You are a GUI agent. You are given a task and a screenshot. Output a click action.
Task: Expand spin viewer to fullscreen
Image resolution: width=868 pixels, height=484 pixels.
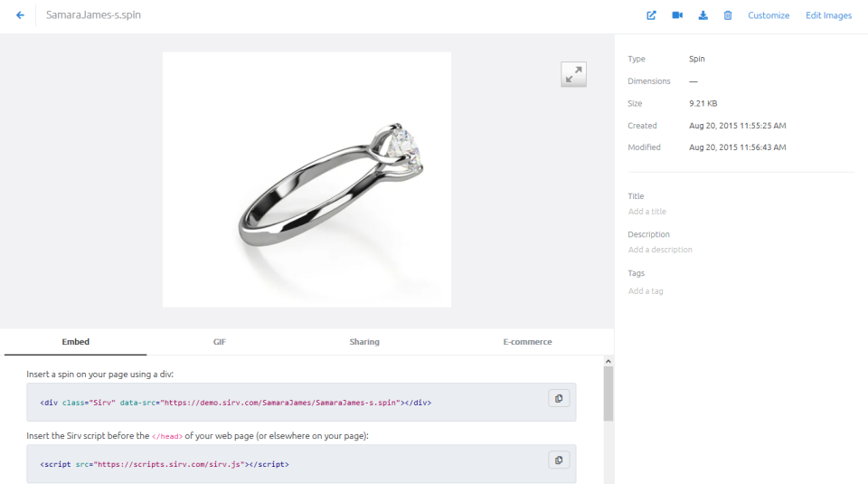573,74
